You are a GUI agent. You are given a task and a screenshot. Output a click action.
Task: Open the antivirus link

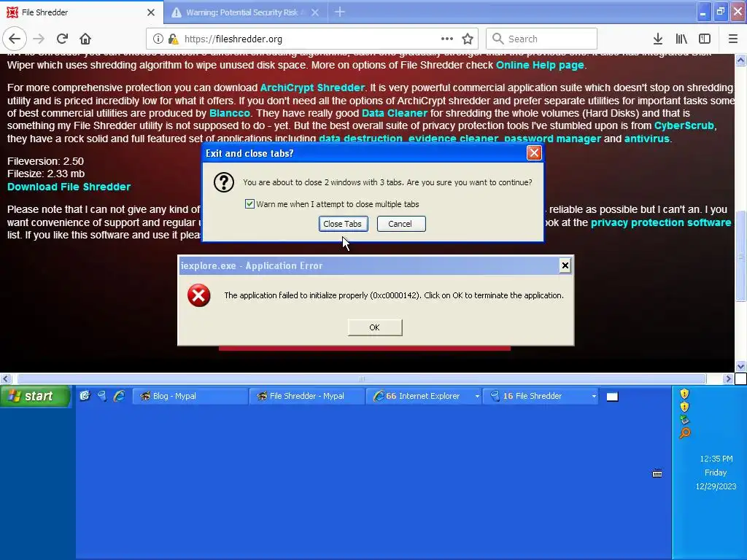[x=647, y=139]
